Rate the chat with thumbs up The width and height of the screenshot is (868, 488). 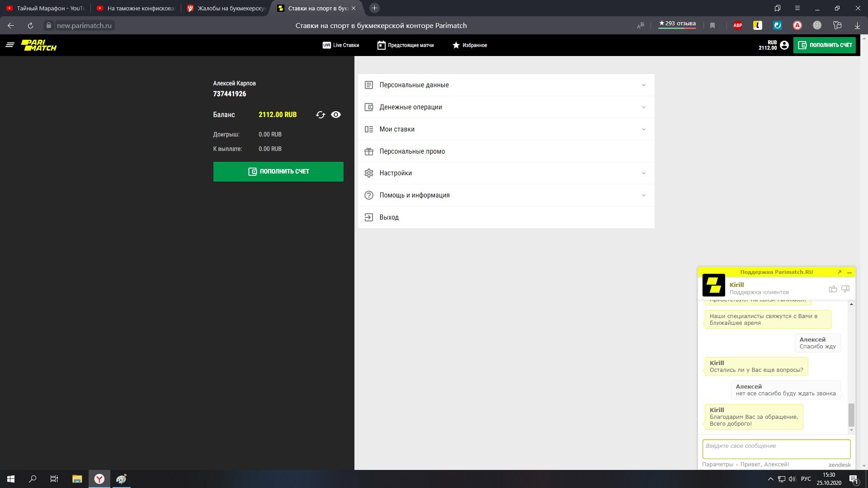[x=833, y=289]
